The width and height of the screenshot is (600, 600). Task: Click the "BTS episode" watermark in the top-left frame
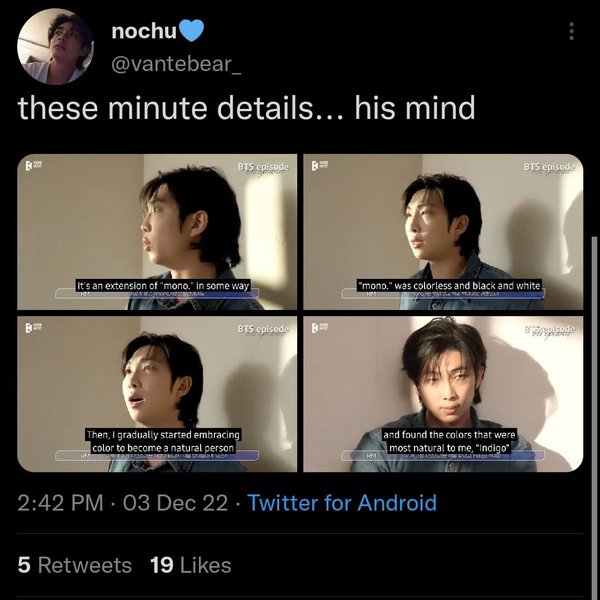pos(264,166)
